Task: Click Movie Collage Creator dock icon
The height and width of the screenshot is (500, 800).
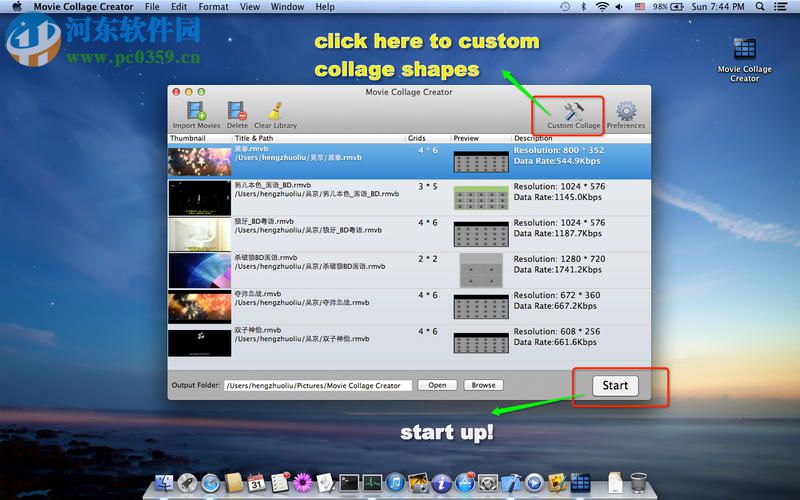Action: pyautogui.click(x=580, y=482)
